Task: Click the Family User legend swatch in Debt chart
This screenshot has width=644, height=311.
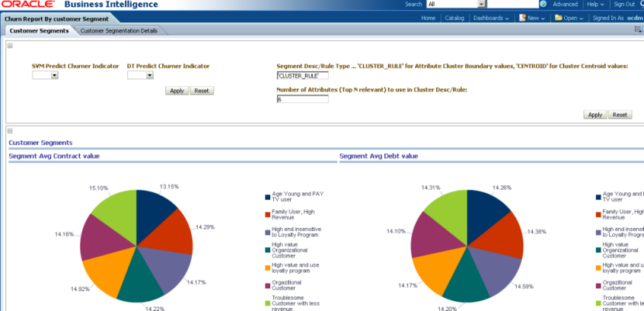Action: click(598, 214)
